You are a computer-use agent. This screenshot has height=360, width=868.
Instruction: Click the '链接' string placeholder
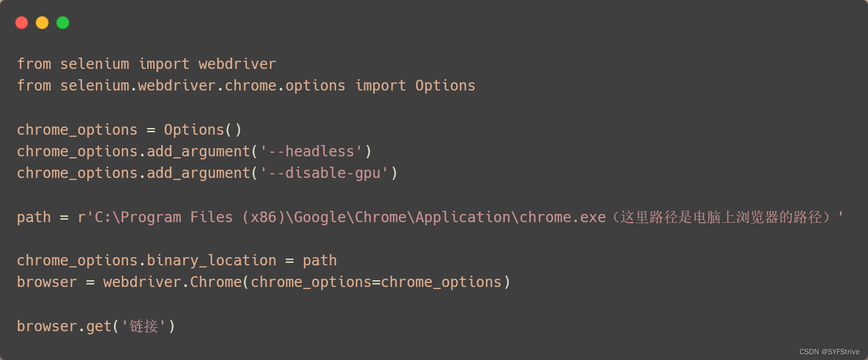click(143, 326)
